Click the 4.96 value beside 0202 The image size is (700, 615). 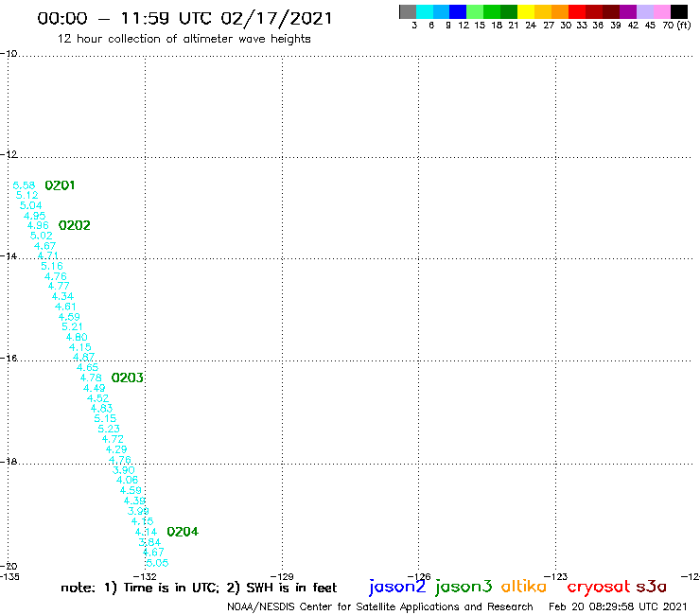point(38,225)
